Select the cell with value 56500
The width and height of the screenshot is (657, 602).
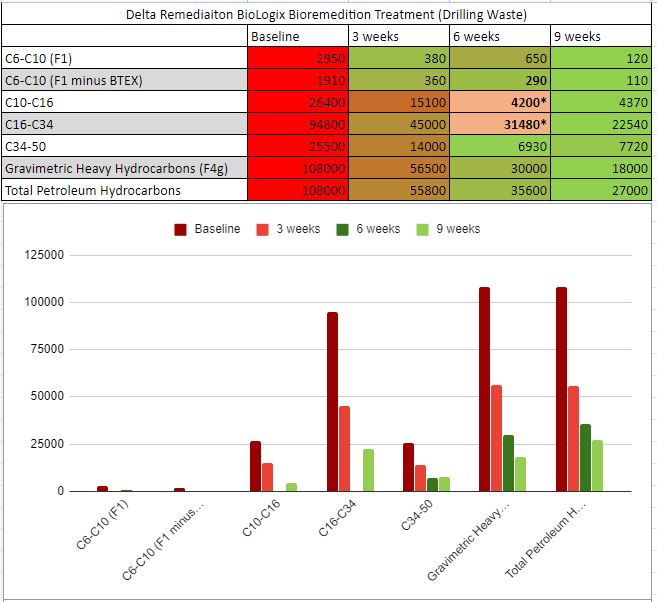[x=399, y=168]
